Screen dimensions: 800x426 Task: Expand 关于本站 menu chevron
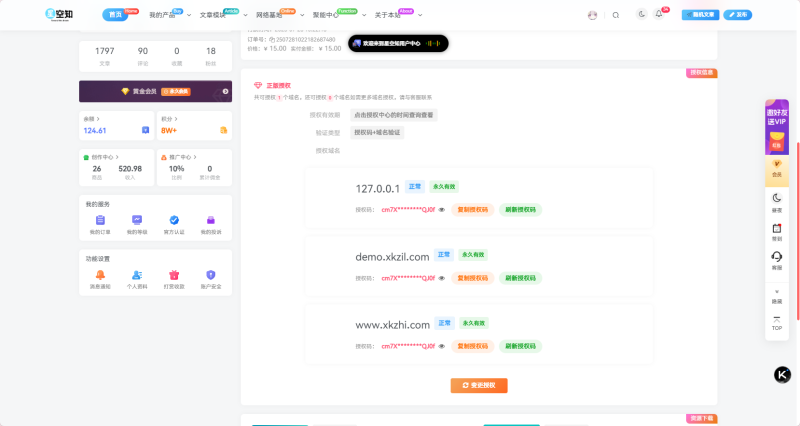(x=420, y=15)
